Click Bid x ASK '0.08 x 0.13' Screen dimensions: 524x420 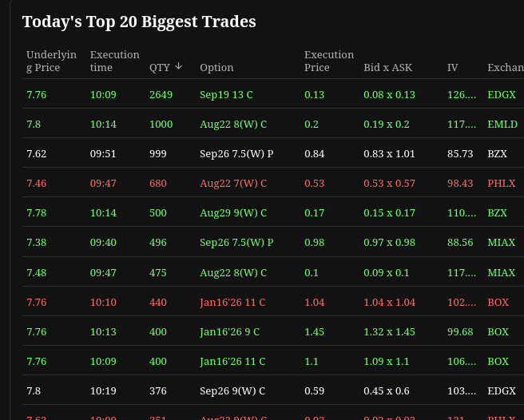pos(389,95)
